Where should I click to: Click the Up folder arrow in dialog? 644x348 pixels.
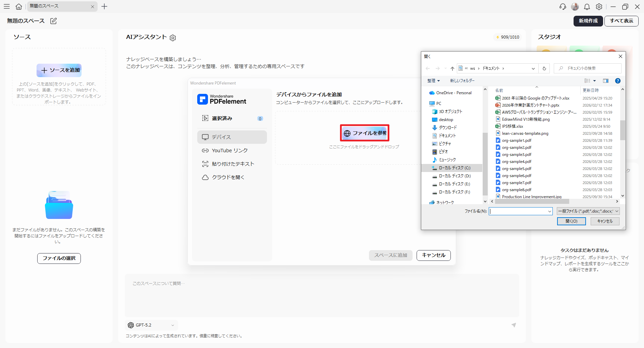452,68
